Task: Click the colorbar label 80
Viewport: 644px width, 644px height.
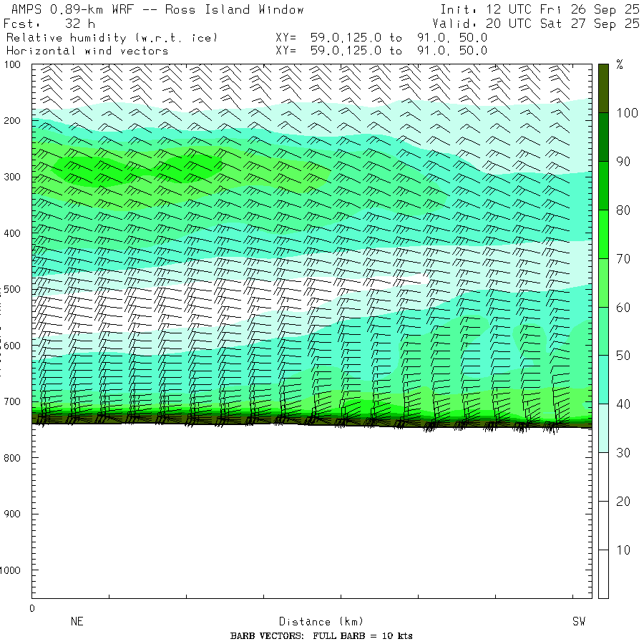Action: (623, 210)
